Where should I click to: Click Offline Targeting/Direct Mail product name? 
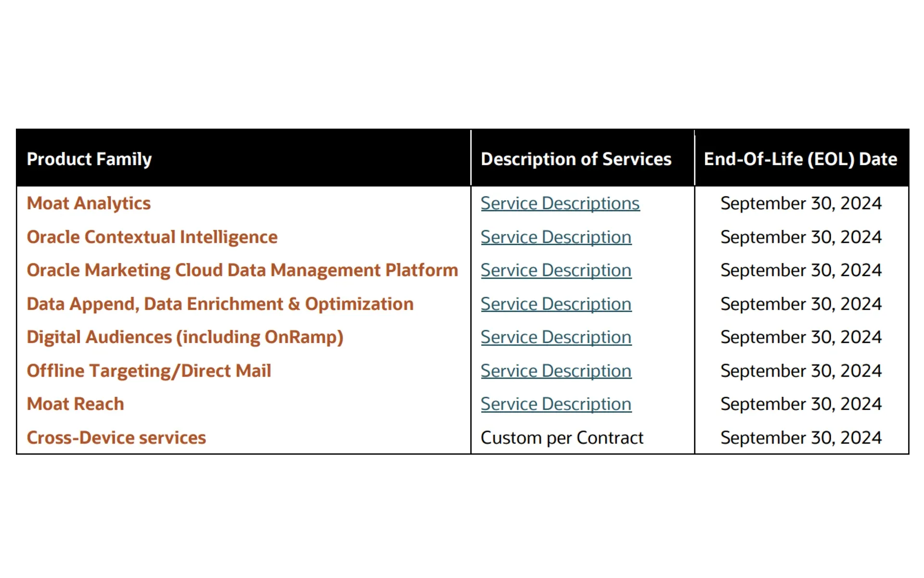149,371
